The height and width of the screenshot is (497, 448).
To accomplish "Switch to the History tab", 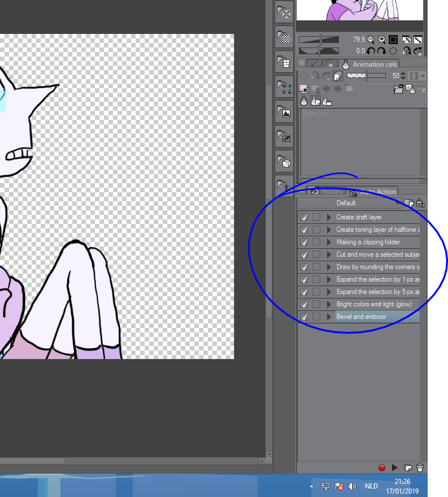I will (x=326, y=192).
